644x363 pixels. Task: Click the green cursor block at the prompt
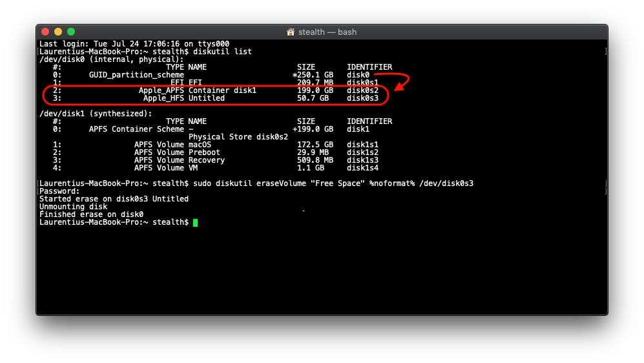pos(195,222)
